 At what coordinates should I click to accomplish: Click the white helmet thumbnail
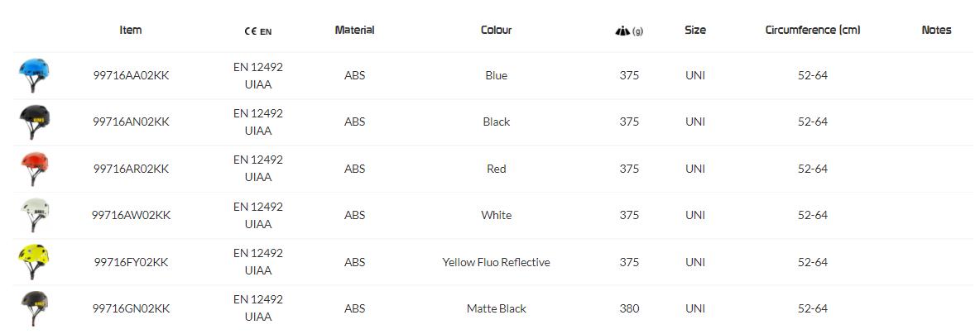[34, 215]
